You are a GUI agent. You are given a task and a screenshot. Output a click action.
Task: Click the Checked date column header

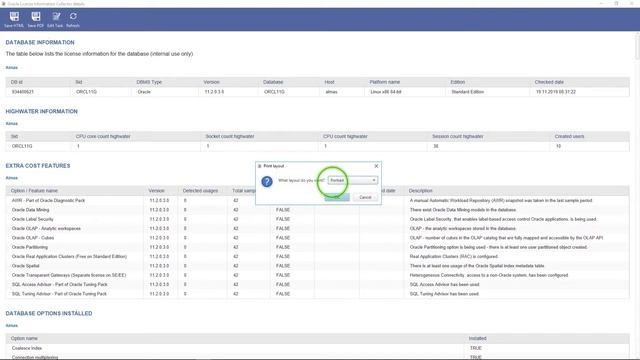[549, 82]
